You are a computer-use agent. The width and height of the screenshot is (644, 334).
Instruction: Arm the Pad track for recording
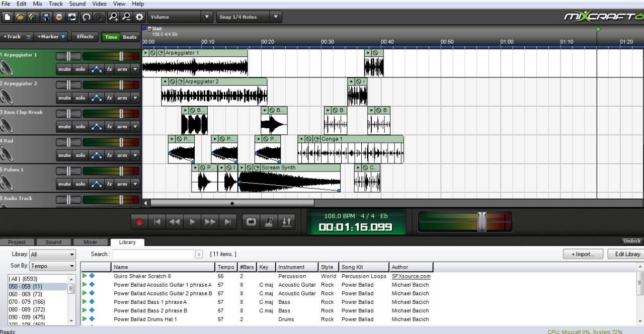click(122, 155)
